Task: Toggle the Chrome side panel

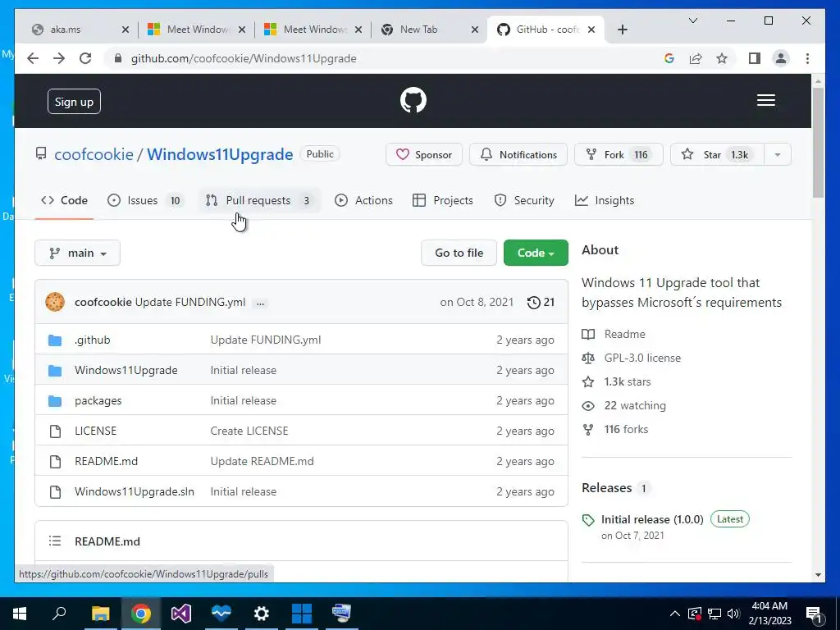Action: tap(755, 58)
